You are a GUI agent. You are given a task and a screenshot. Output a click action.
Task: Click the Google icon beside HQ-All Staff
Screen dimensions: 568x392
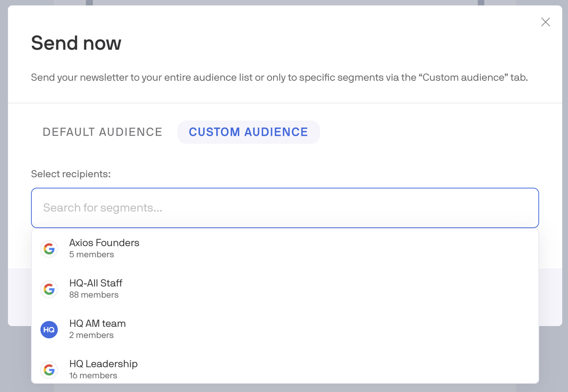tap(49, 289)
